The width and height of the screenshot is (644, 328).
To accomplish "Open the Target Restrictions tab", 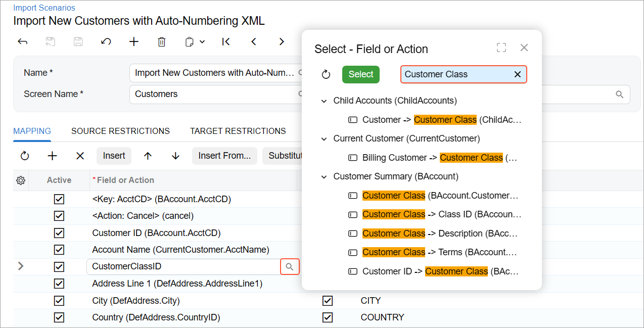I will coord(238,131).
